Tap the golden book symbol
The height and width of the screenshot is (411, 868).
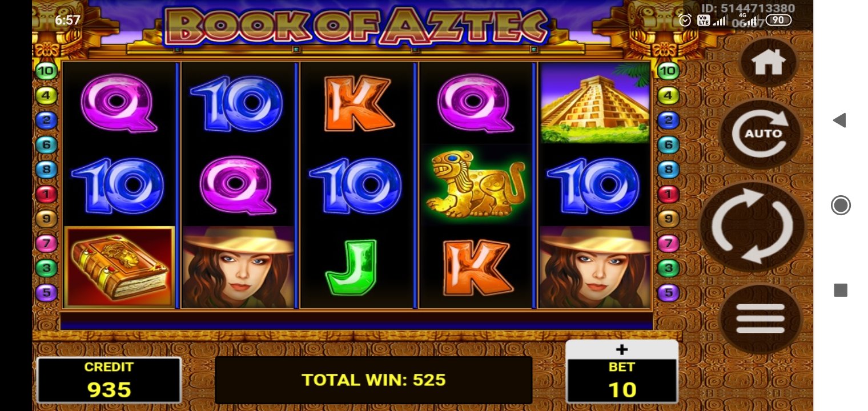[x=120, y=267]
